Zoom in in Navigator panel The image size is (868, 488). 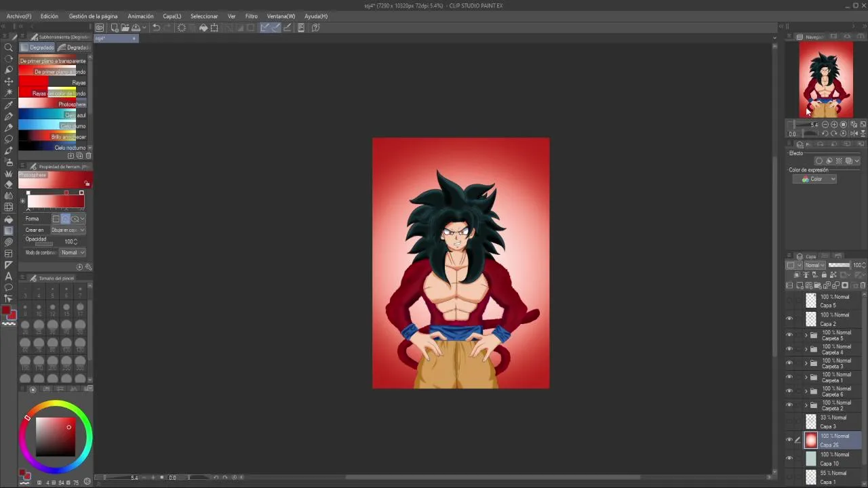(x=834, y=125)
